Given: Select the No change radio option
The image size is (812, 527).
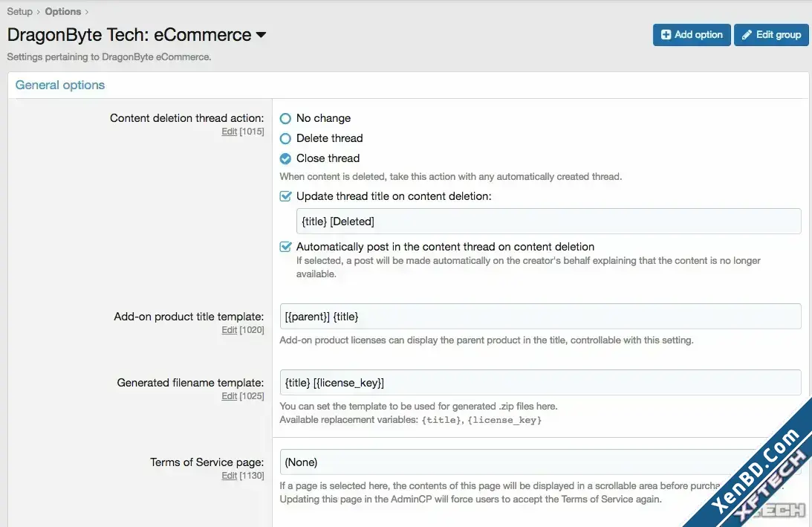Looking at the screenshot, I should [285, 119].
